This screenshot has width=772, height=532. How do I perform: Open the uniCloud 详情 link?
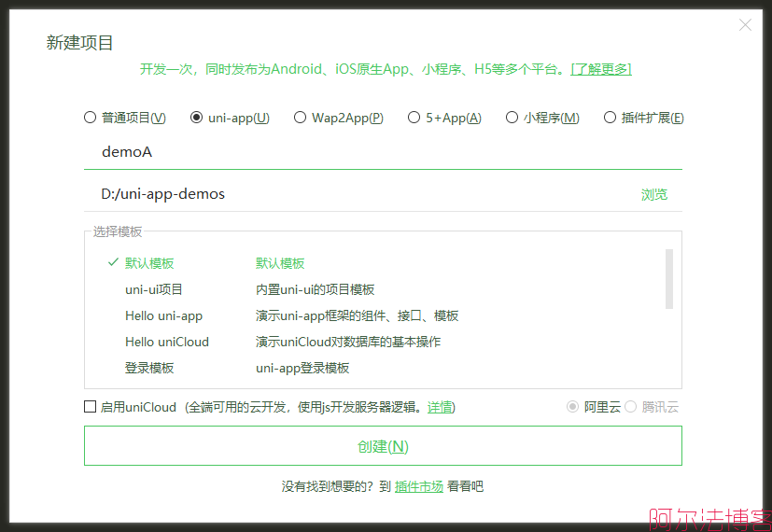pyautogui.click(x=440, y=408)
